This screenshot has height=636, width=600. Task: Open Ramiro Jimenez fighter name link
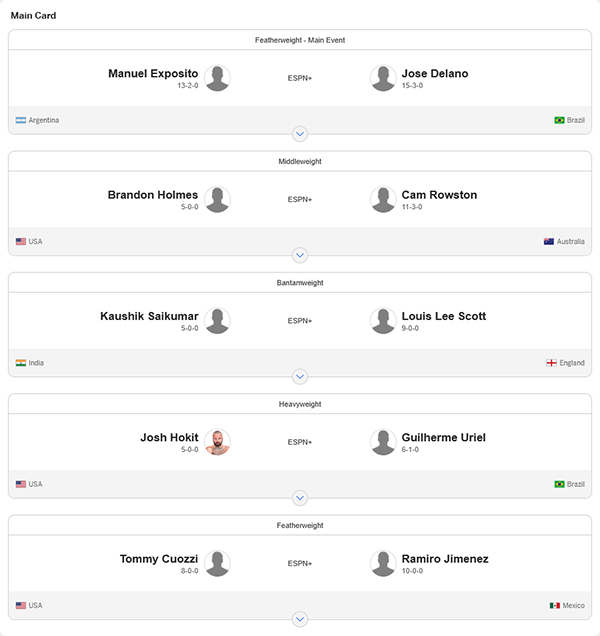[x=445, y=559]
